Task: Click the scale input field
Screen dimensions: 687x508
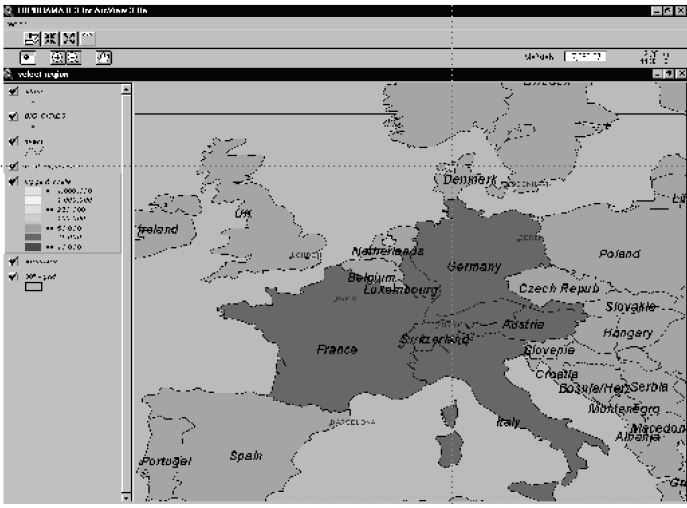Action: [x=584, y=57]
